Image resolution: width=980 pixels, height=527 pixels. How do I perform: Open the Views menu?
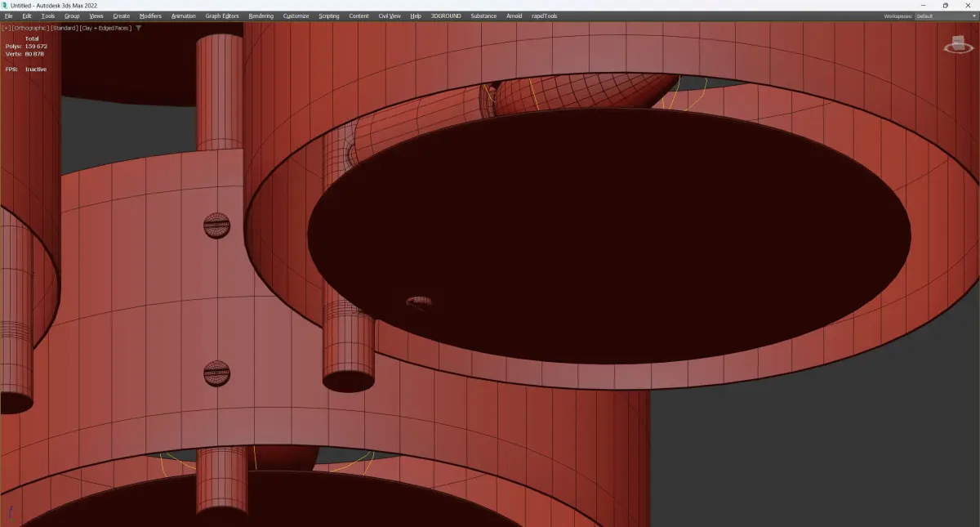pyautogui.click(x=96, y=16)
